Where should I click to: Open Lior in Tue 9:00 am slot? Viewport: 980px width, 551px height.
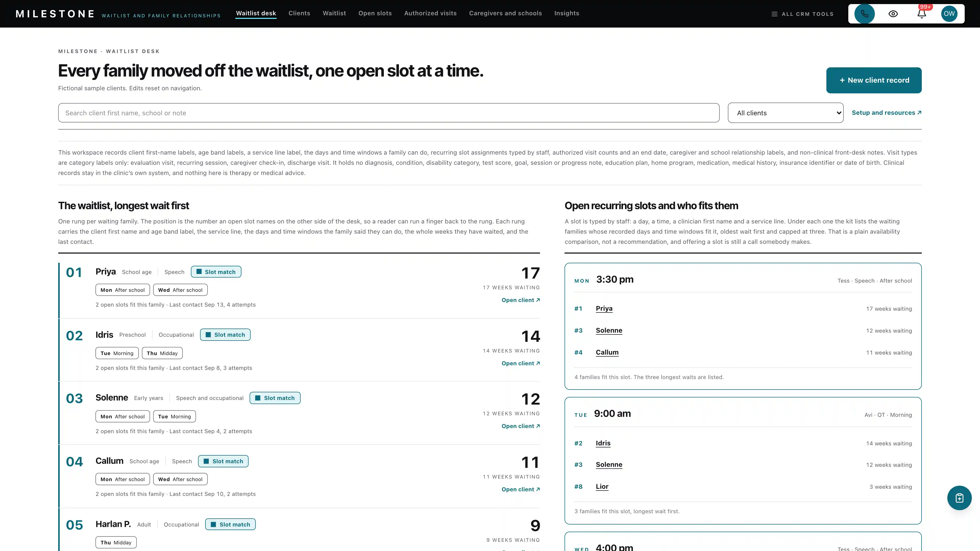[x=602, y=487]
